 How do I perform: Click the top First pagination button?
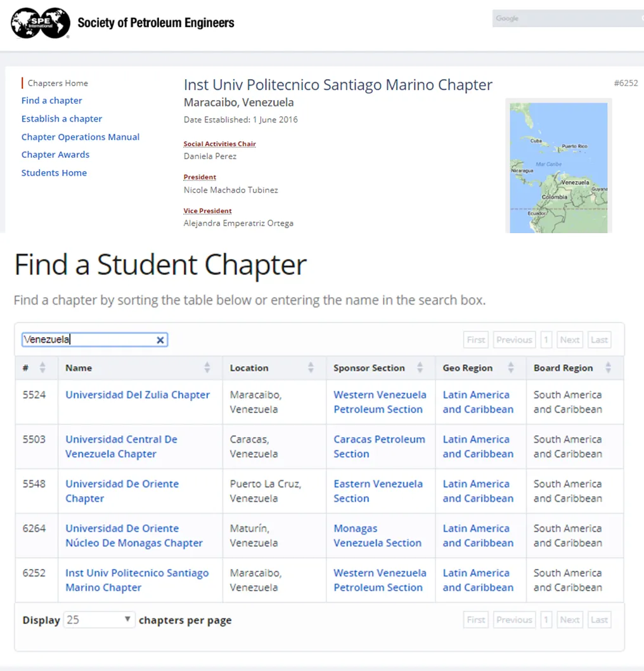click(476, 340)
